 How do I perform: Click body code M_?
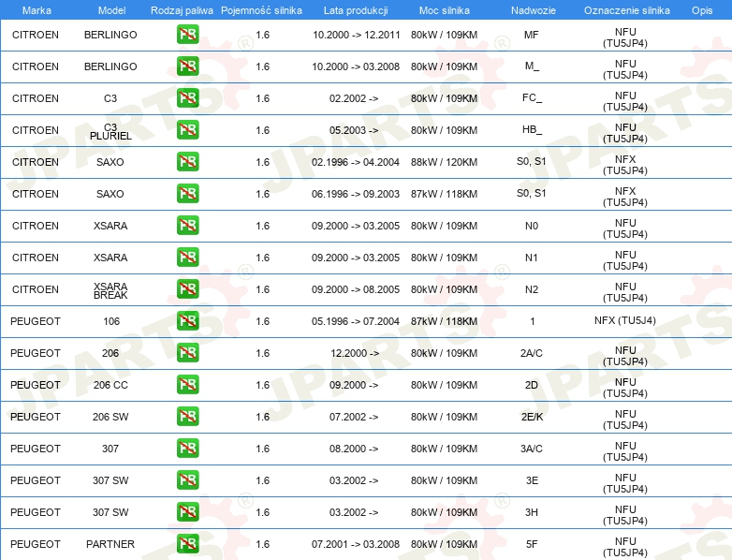pyautogui.click(x=532, y=66)
